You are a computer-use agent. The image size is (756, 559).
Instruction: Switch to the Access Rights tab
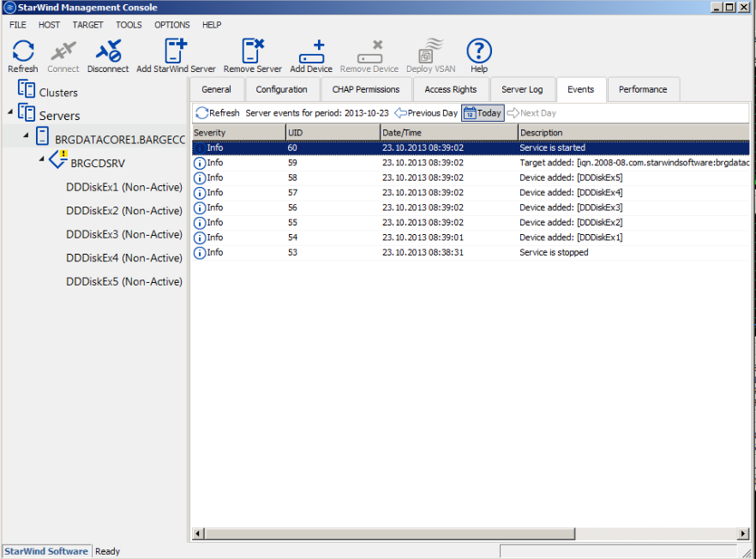point(451,90)
